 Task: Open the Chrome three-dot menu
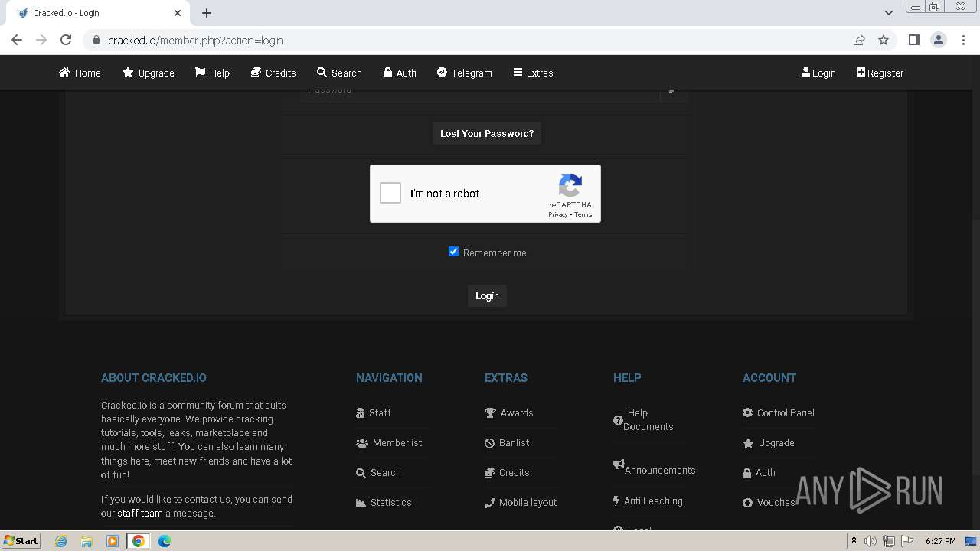[x=964, y=40]
